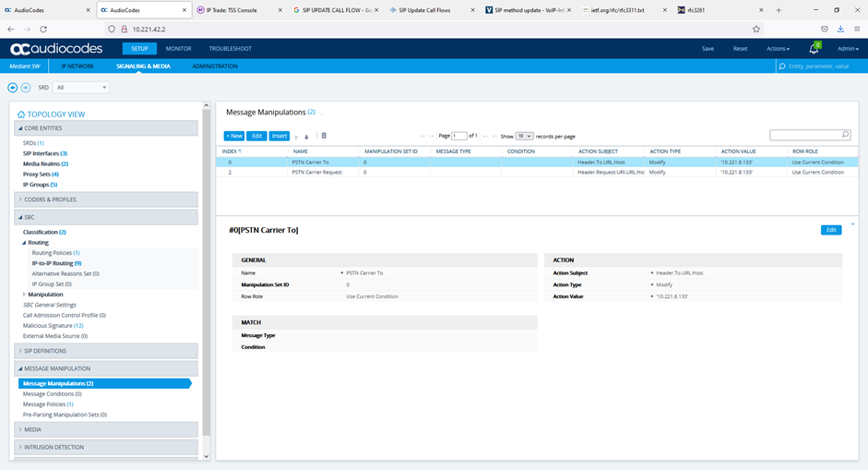Image resolution: width=868 pixels, height=470 pixels.
Task: Click the Reset button in header
Action: click(x=740, y=49)
